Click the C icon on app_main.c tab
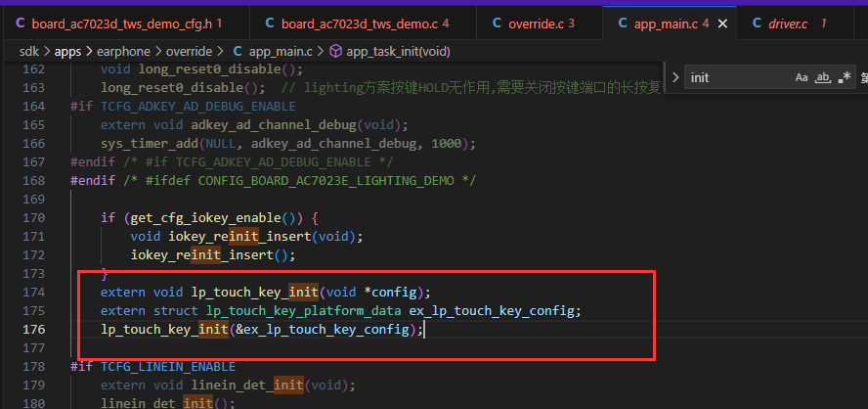 point(623,23)
